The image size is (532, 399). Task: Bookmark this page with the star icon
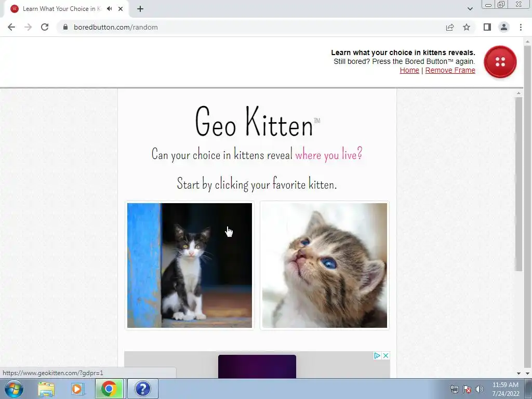(x=467, y=27)
